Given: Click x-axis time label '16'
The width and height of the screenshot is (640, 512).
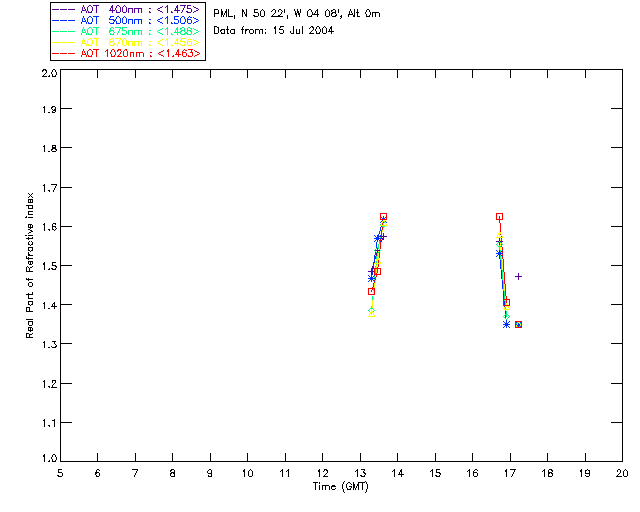Looking at the screenshot, I should [473, 473].
